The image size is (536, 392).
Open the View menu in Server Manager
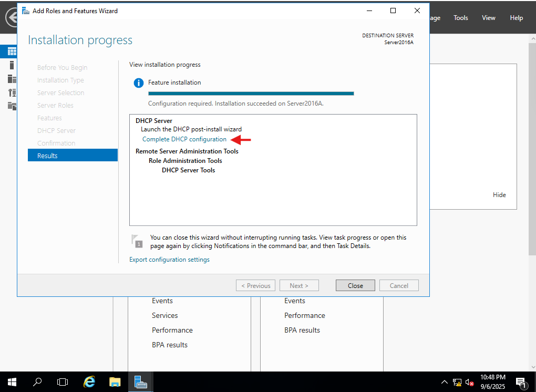[489, 18]
